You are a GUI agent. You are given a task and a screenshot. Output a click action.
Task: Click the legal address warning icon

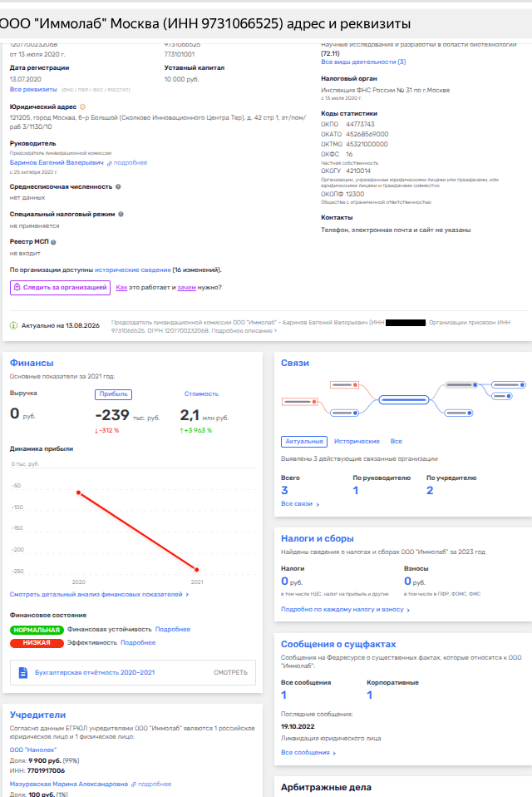(83, 106)
